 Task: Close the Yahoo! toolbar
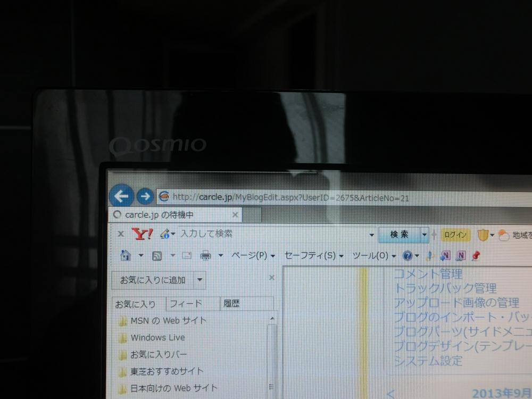point(120,234)
